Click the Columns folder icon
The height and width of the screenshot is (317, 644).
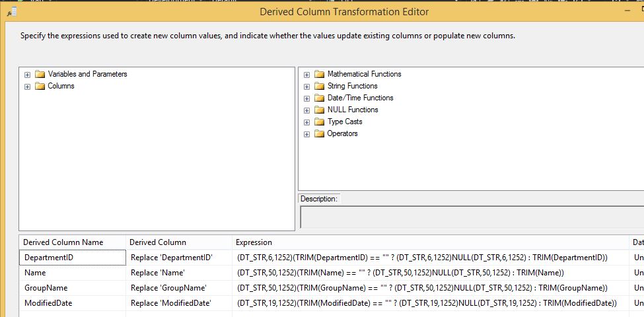(x=40, y=86)
